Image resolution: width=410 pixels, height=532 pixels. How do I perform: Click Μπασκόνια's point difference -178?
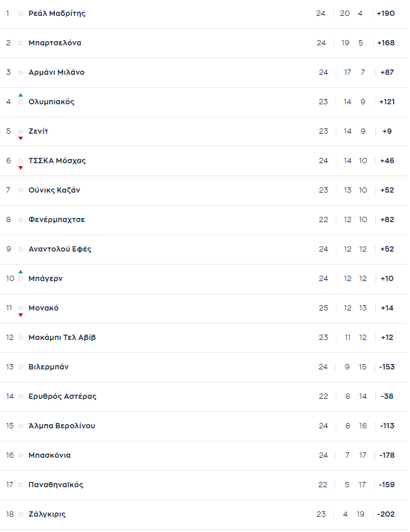click(387, 455)
